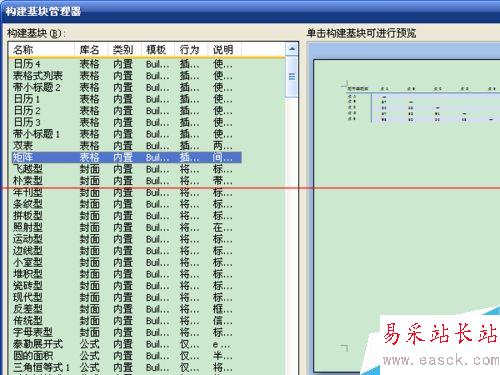Select the 双表 building block
The width and height of the screenshot is (500, 375).
point(126,145)
